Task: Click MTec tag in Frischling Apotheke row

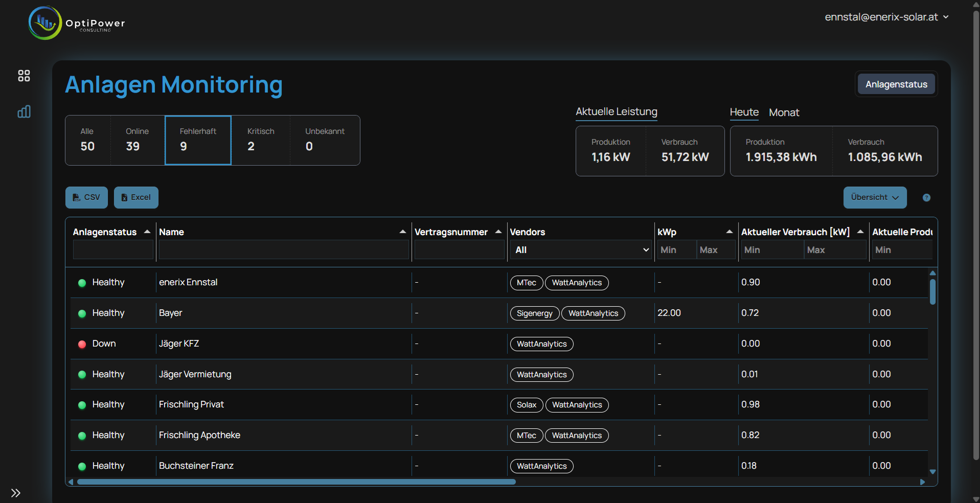Action: (x=526, y=436)
